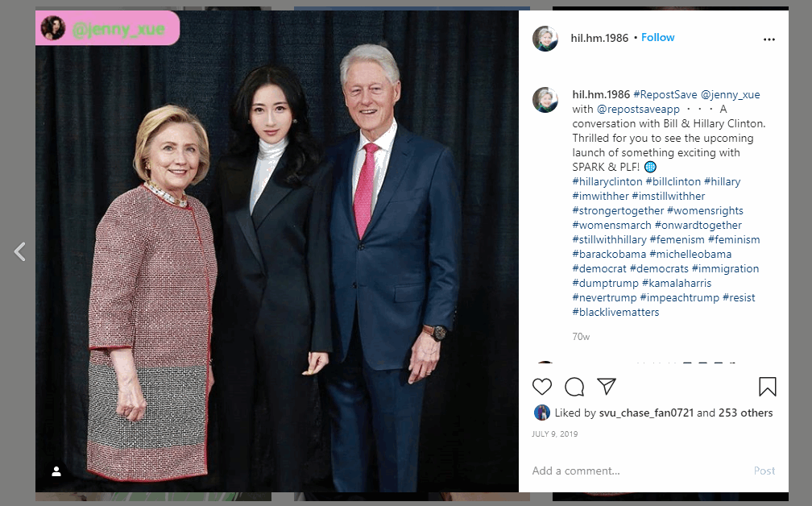Show tagged people icon on photo
Screen dimensions: 812x506
tap(56, 471)
